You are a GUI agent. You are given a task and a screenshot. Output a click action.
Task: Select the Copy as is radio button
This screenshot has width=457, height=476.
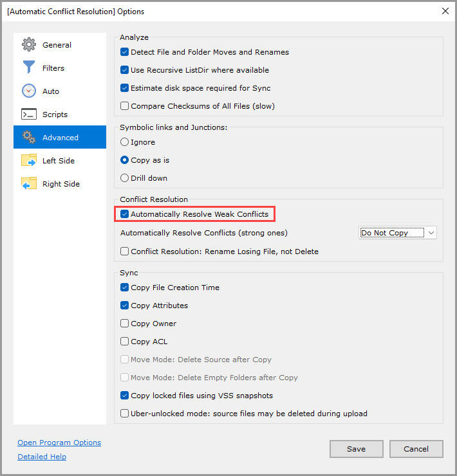click(x=124, y=160)
